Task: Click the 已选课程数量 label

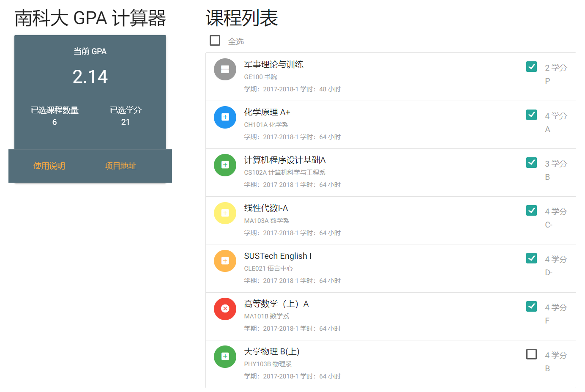Action: [55, 110]
